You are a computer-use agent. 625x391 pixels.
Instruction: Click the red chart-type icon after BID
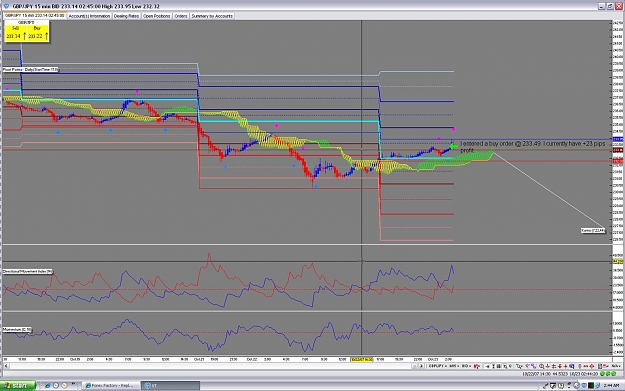pos(477,366)
